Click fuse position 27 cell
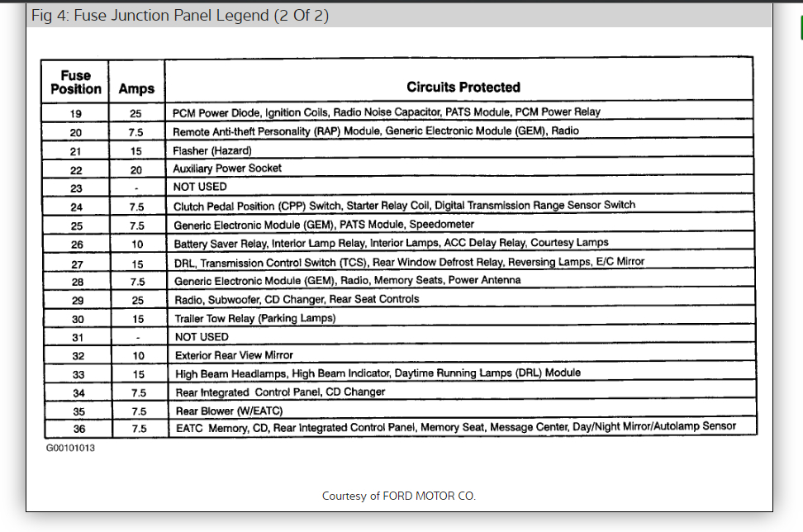The height and width of the screenshot is (532, 803). (x=78, y=264)
